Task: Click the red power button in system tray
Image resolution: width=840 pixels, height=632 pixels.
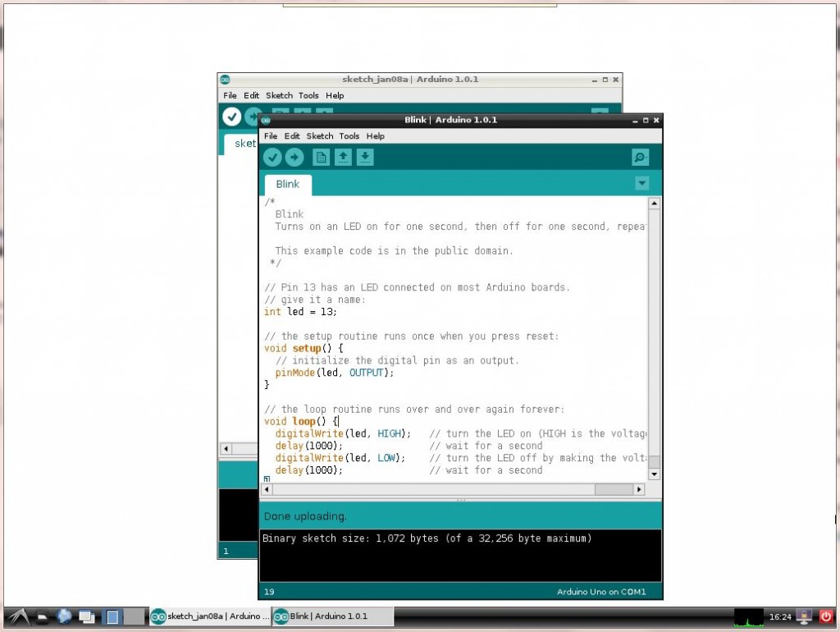Action: [x=825, y=616]
